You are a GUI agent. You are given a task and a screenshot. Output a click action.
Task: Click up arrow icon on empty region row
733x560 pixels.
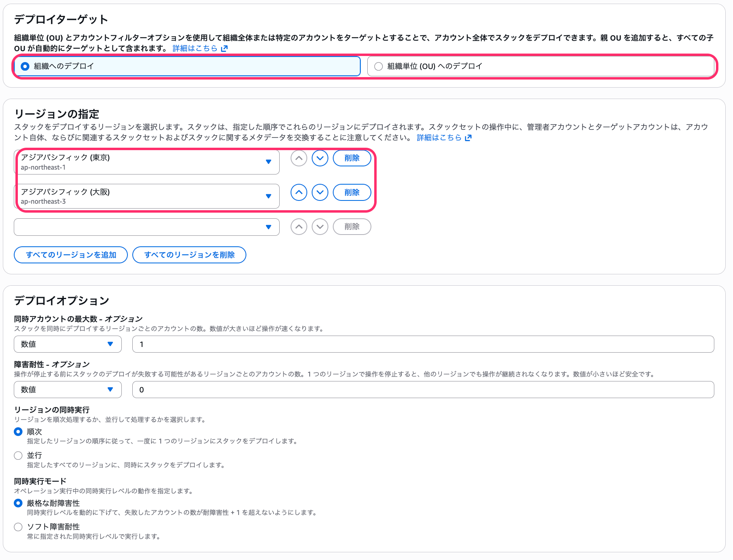tap(299, 227)
